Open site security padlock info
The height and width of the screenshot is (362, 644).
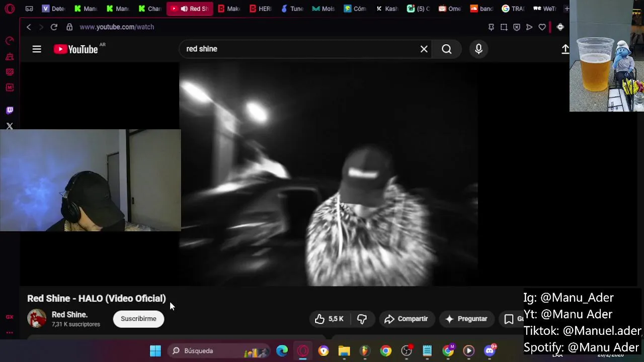tap(69, 27)
